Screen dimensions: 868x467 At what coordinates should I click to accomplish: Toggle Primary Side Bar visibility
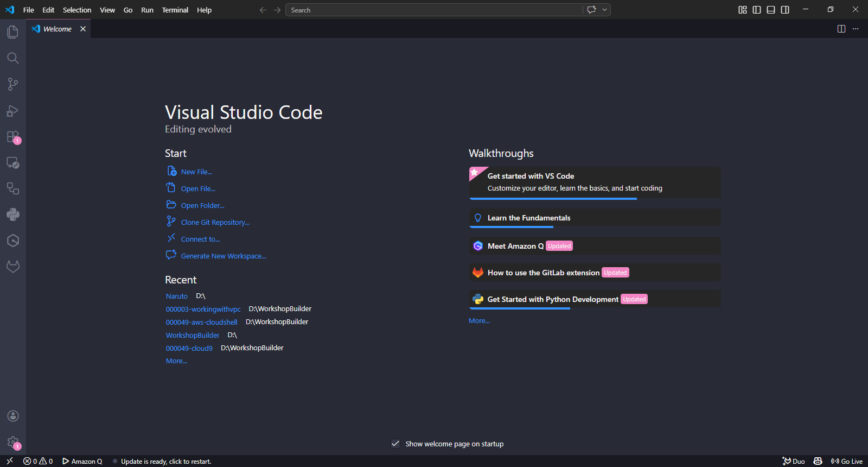pyautogui.click(x=757, y=10)
